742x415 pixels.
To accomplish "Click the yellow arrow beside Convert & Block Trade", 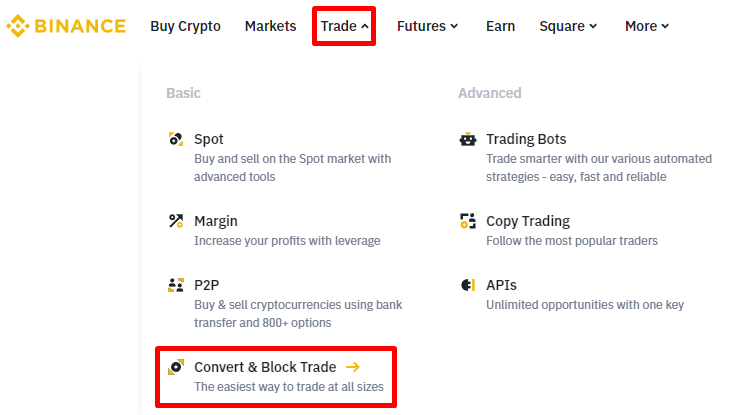I will pyautogui.click(x=352, y=367).
